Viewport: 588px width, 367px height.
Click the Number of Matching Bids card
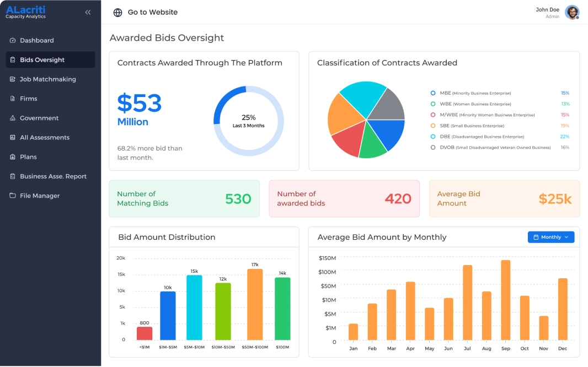[184, 198]
